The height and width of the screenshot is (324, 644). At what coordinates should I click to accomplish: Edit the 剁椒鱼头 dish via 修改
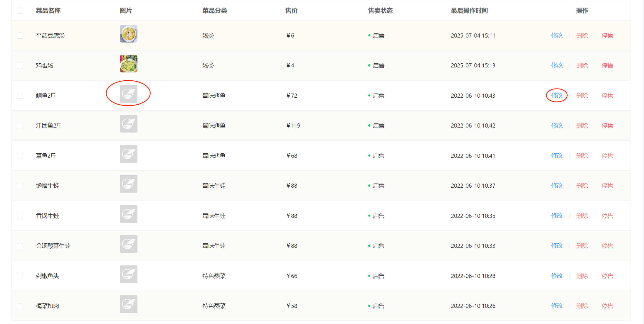coord(557,276)
